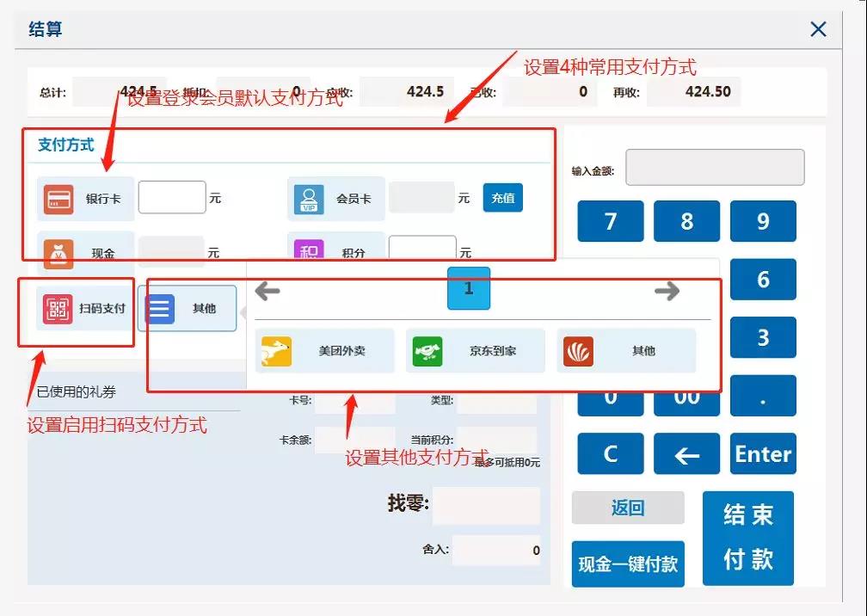Select payment page 1 indicator
867x616 pixels.
pos(469,290)
